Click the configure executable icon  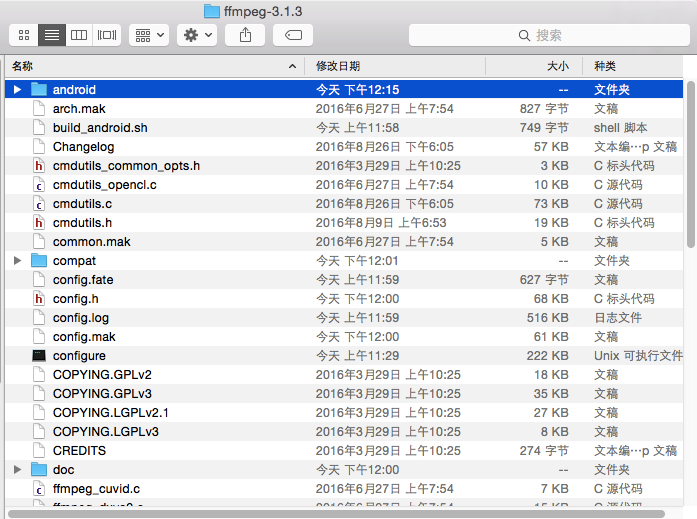[39, 355]
